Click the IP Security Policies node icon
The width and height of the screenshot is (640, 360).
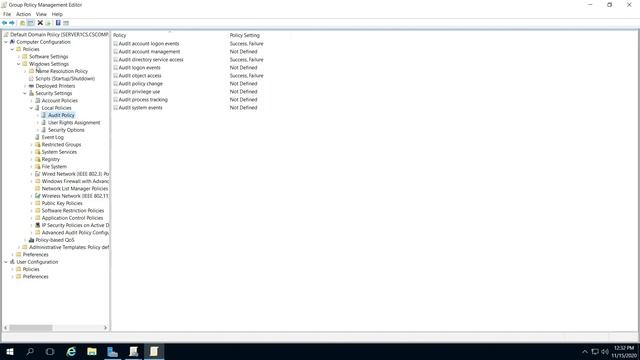[38, 225]
